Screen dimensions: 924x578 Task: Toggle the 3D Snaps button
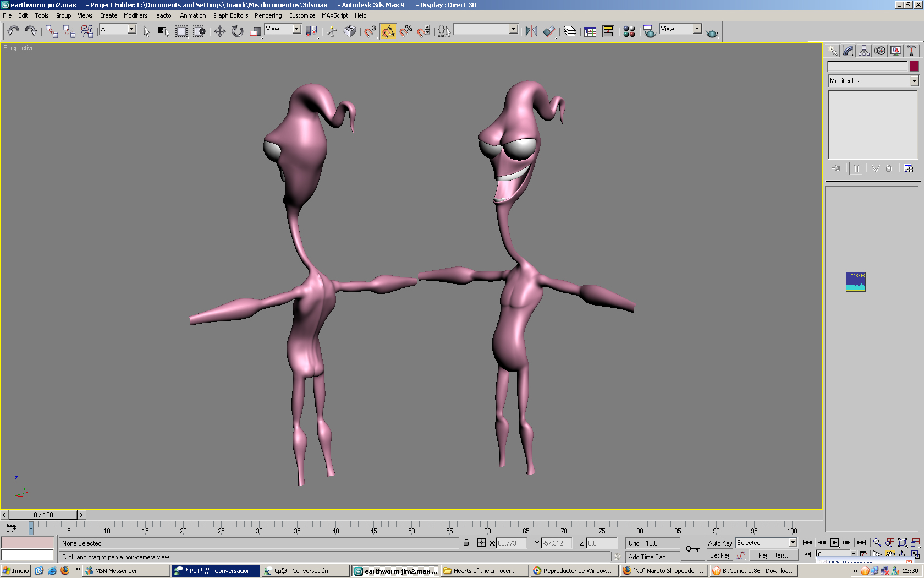click(x=370, y=31)
